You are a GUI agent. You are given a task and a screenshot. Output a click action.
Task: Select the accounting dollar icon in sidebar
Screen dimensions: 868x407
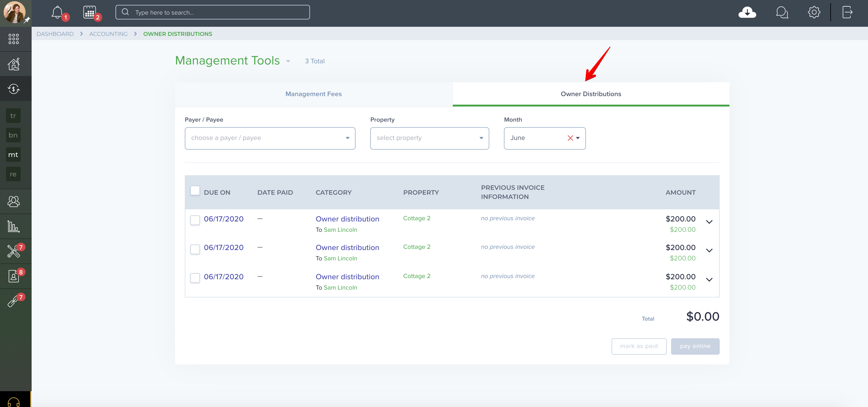tap(14, 89)
